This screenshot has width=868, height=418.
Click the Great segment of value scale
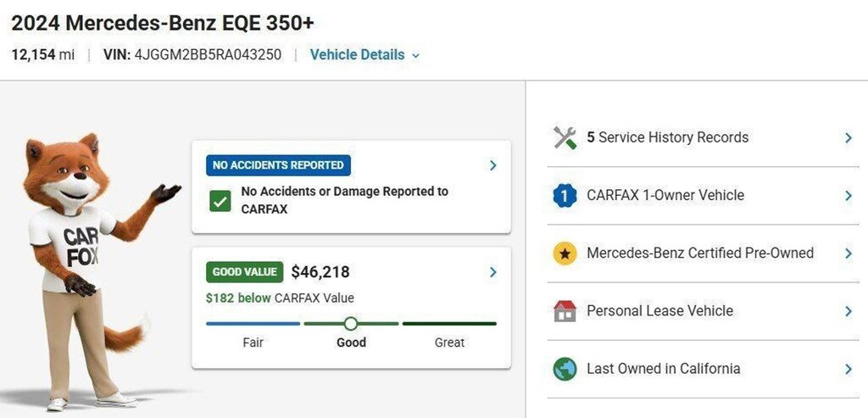click(449, 323)
